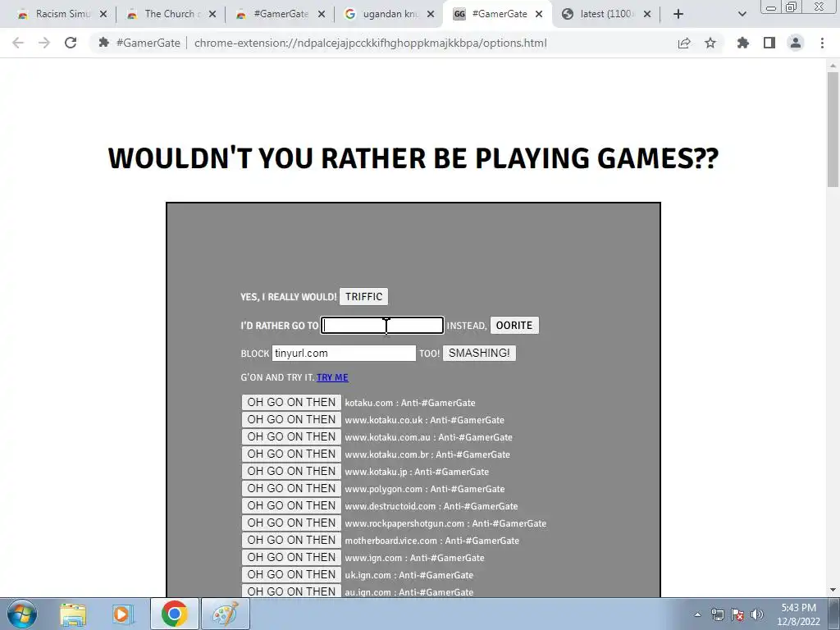Expand the tab search chevron
The height and width of the screenshot is (630, 840).
[742, 15]
